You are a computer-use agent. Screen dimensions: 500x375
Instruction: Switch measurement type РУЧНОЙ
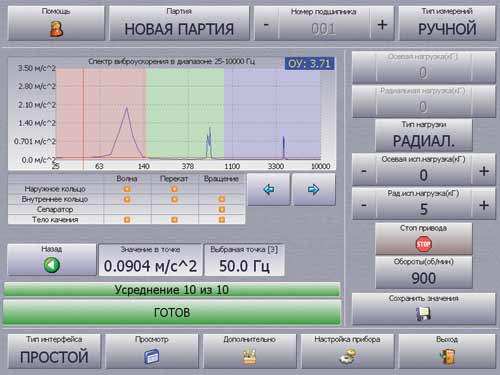pos(447,23)
